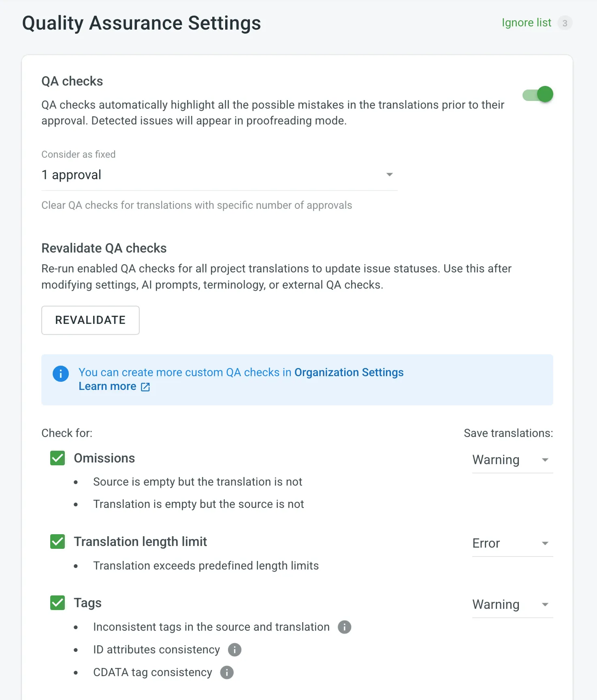This screenshot has height=700, width=597.
Task: Click info icon next to ID attributes consistency
Action: pos(235,650)
